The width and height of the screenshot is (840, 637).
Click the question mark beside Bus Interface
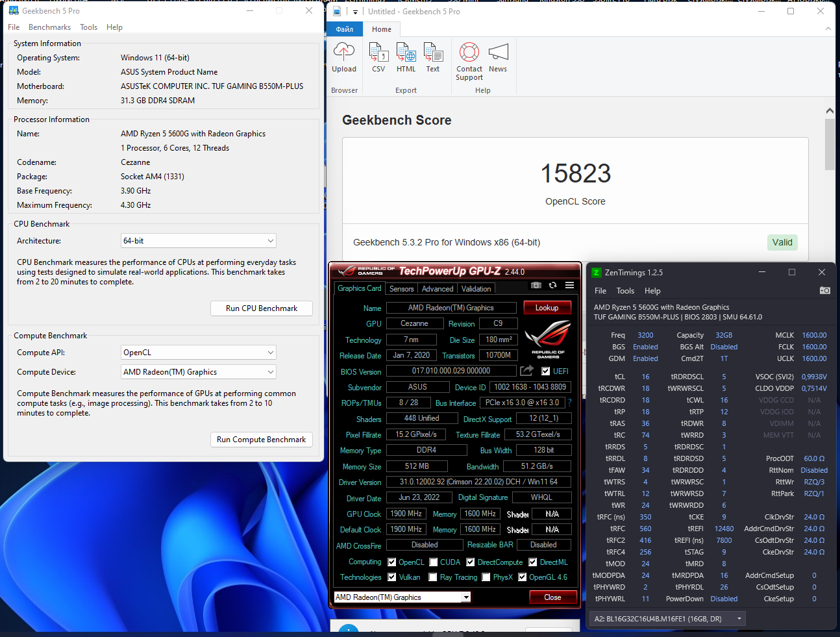pos(569,403)
